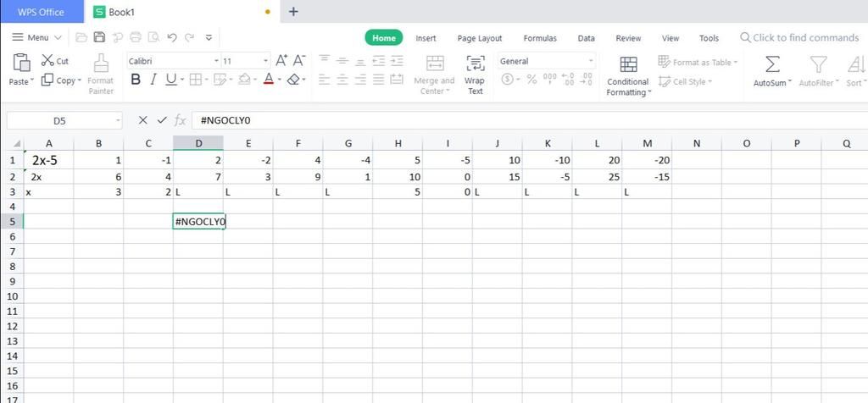Increase the cell indent

(397, 61)
